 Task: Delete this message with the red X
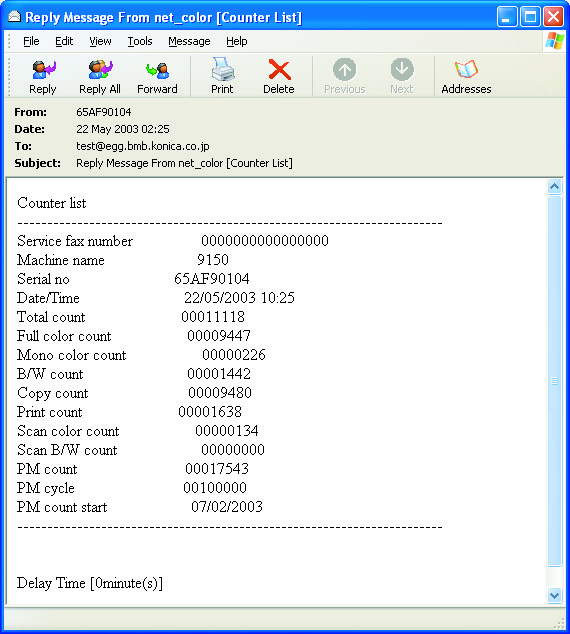[x=279, y=70]
